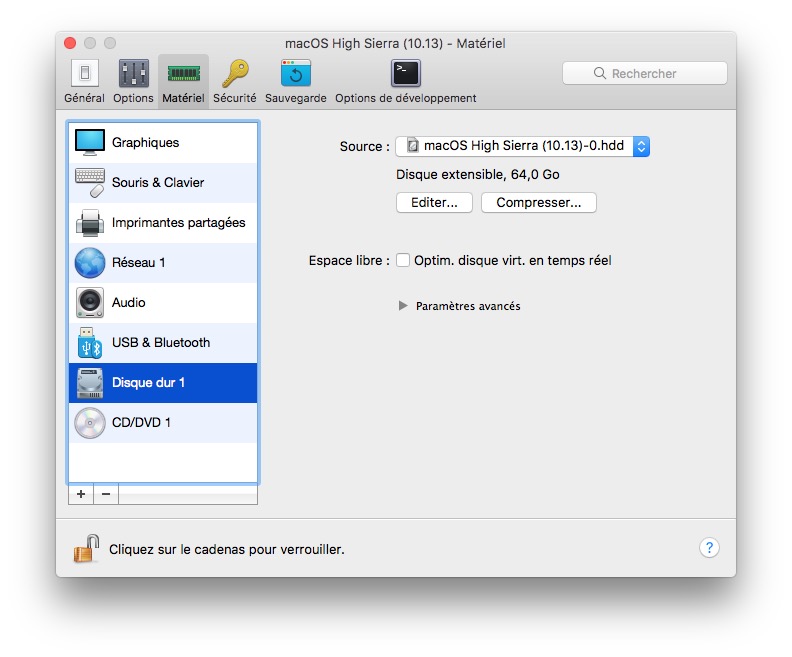Viewport: 792px width, 657px height.
Task: Select Disque dur 1 row text
Action: [x=148, y=383]
